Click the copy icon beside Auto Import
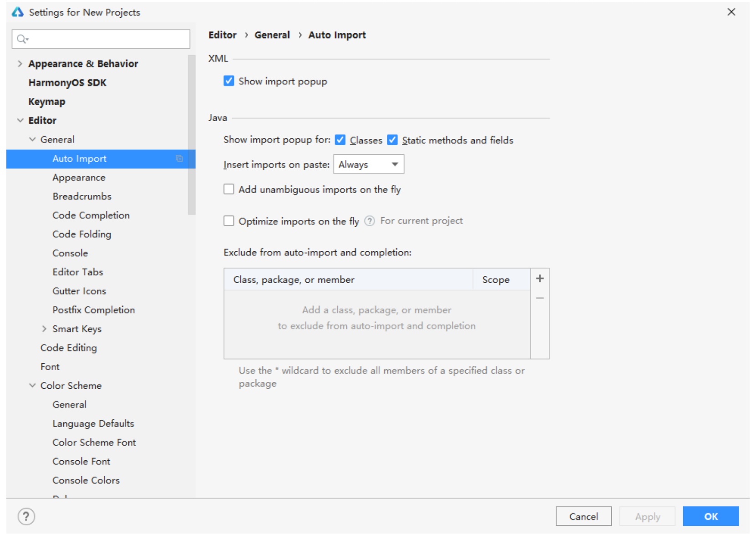This screenshot has width=756, height=534. click(x=179, y=158)
